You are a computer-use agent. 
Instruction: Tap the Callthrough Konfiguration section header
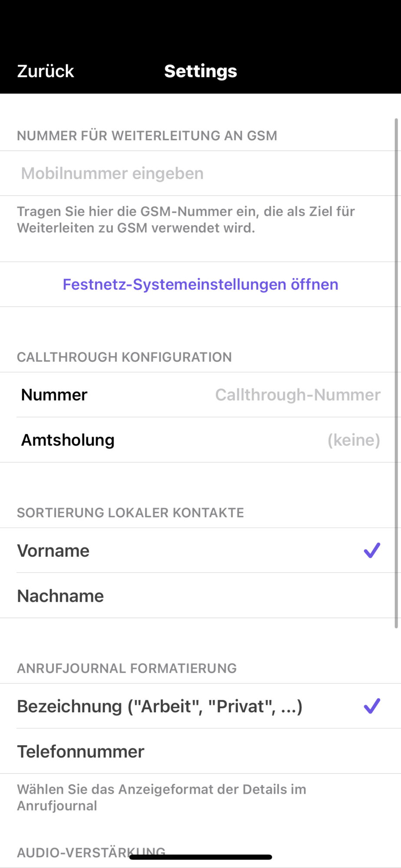124,357
